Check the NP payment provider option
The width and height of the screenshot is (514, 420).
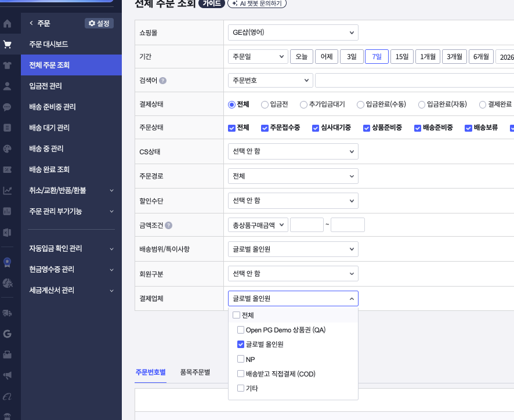tap(241, 359)
